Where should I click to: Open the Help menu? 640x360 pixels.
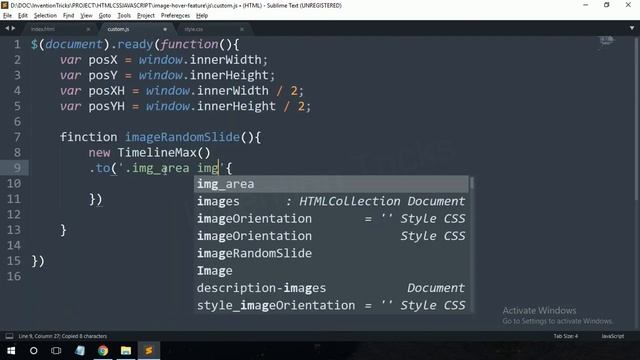(202, 16)
